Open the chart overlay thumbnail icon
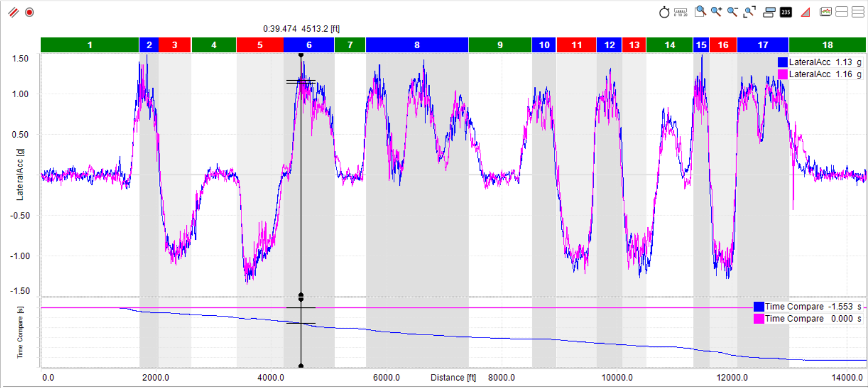 pos(825,11)
